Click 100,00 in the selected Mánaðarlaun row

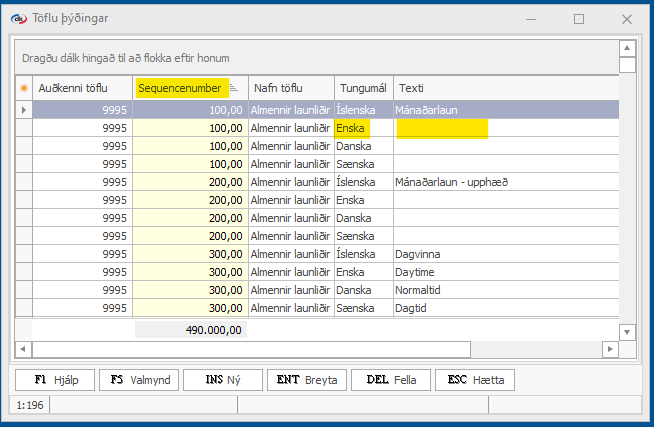click(x=191, y=110)
